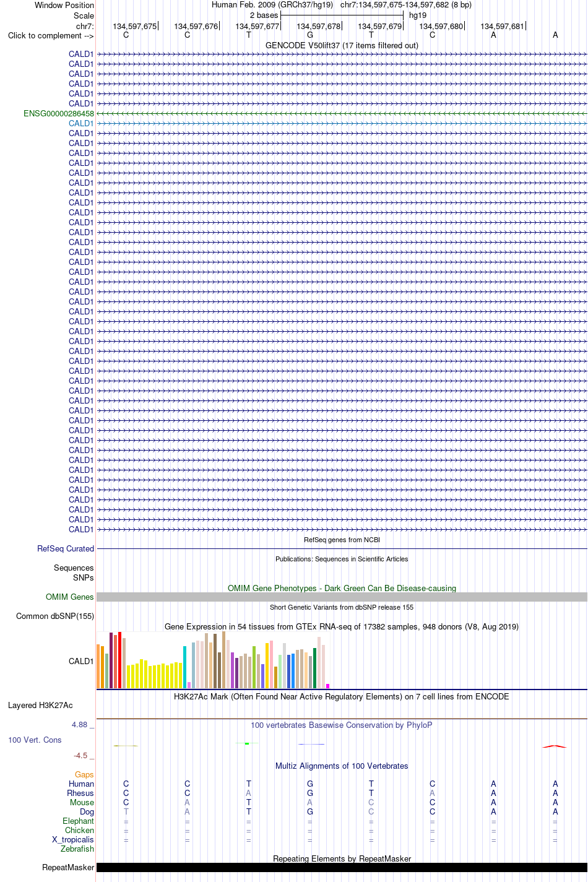This screenshot has height=882, width=588.
Task: Click the hg19 label beside the scale bar
Action: tap(418, 15)
